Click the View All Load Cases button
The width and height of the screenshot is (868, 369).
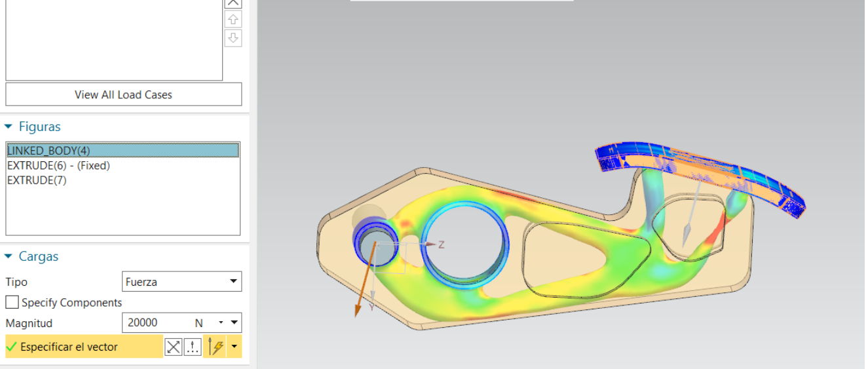(123, 94)
